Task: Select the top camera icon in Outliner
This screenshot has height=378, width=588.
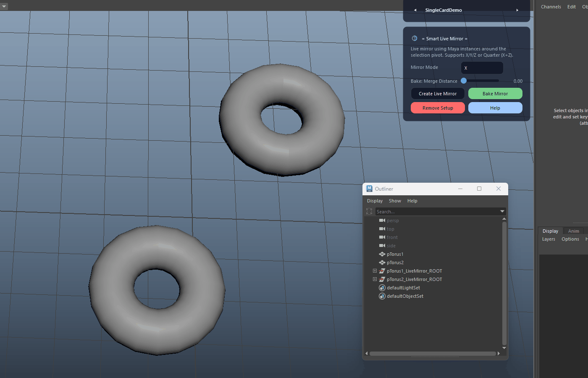Action: click(382, 229)
